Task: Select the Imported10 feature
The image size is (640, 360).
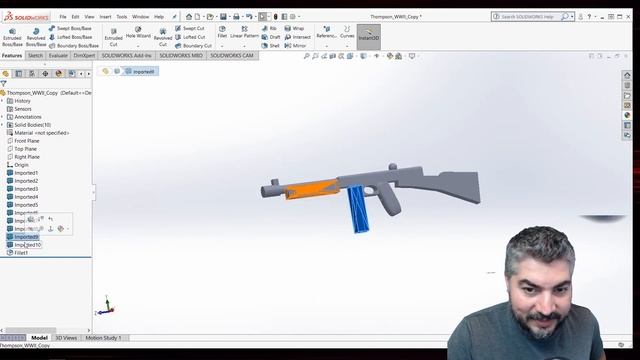Action: tap(24, 245)
